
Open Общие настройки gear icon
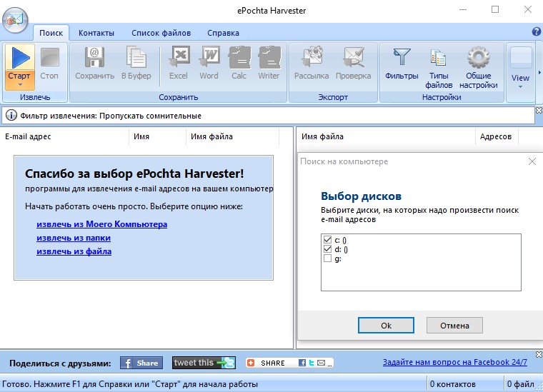(x=478, y=57)
